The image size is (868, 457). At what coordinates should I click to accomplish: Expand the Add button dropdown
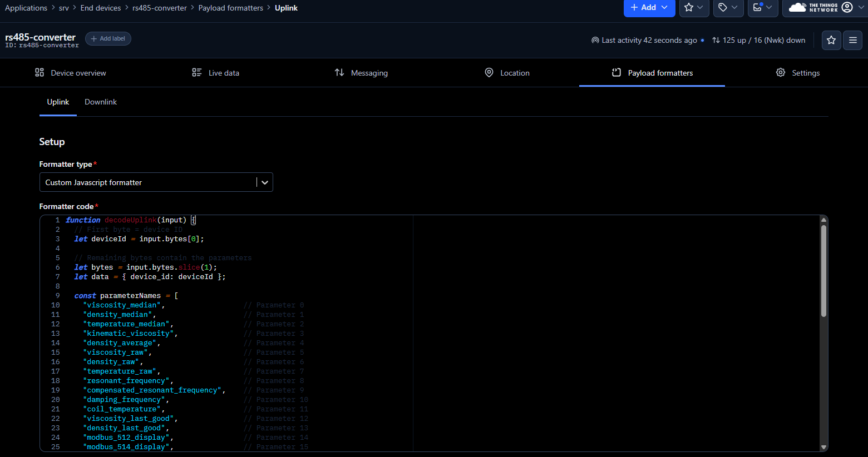[649, 8]
